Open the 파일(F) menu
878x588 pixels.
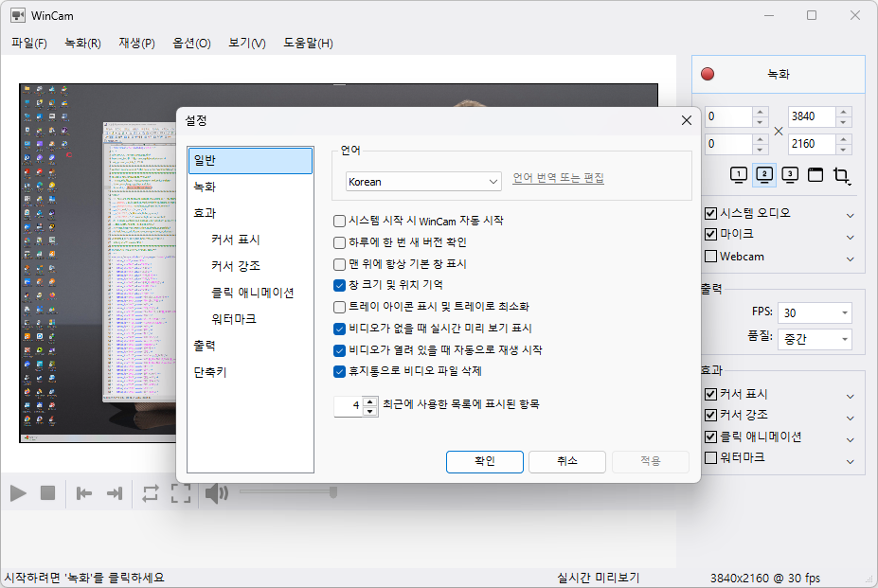[x=29, y=44]
